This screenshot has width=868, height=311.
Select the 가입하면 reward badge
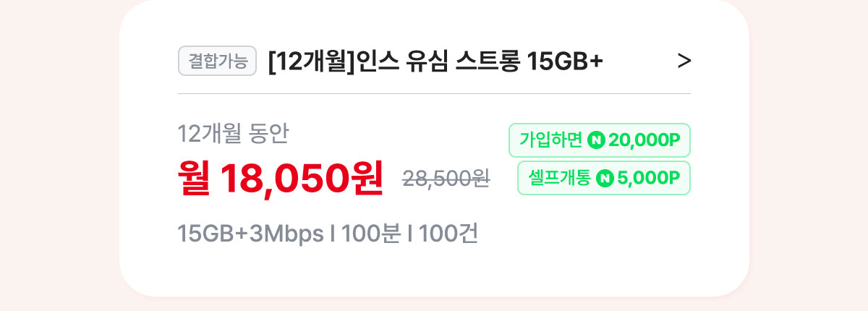tap(600, 140)
